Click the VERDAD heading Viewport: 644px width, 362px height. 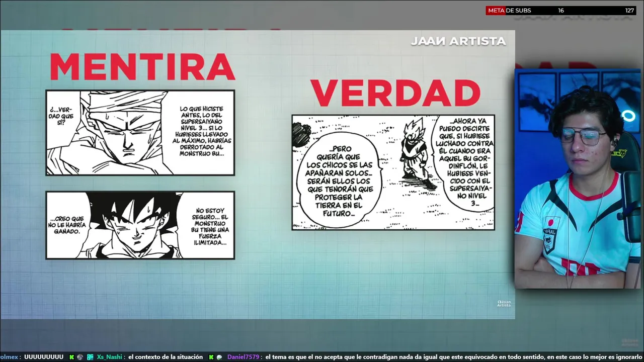coord(395,93)
